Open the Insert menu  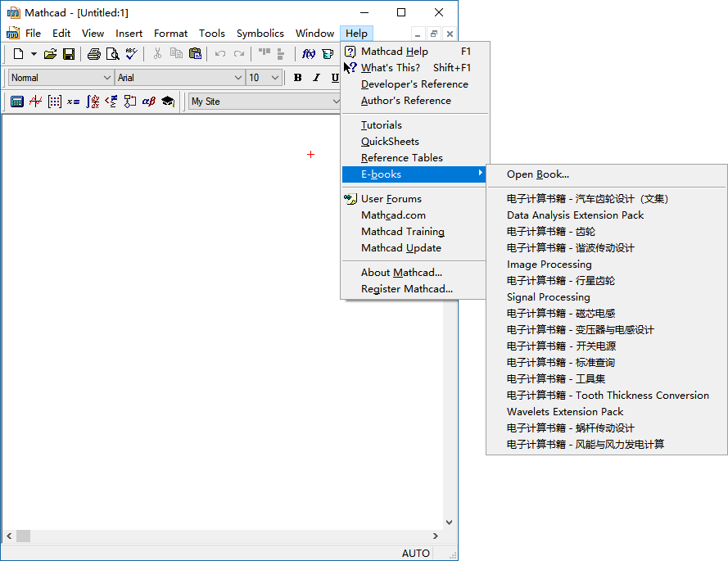pos(129,34)
